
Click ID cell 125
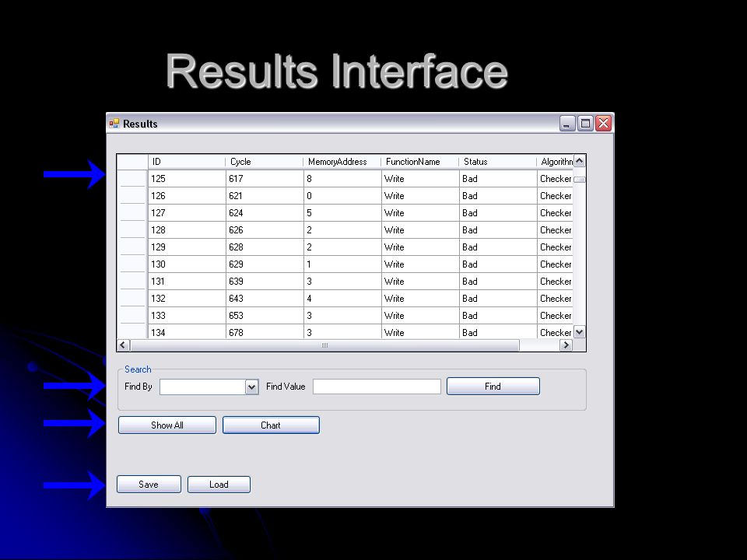(187, 179)
